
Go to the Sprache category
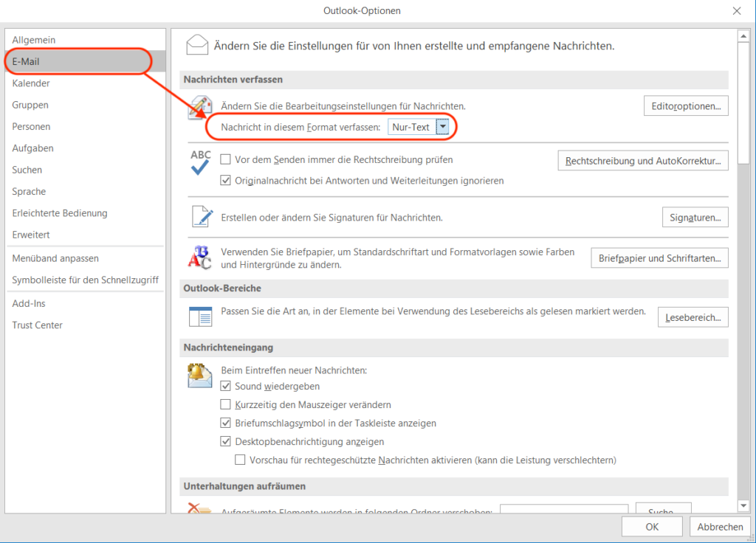tap(86, 192)
